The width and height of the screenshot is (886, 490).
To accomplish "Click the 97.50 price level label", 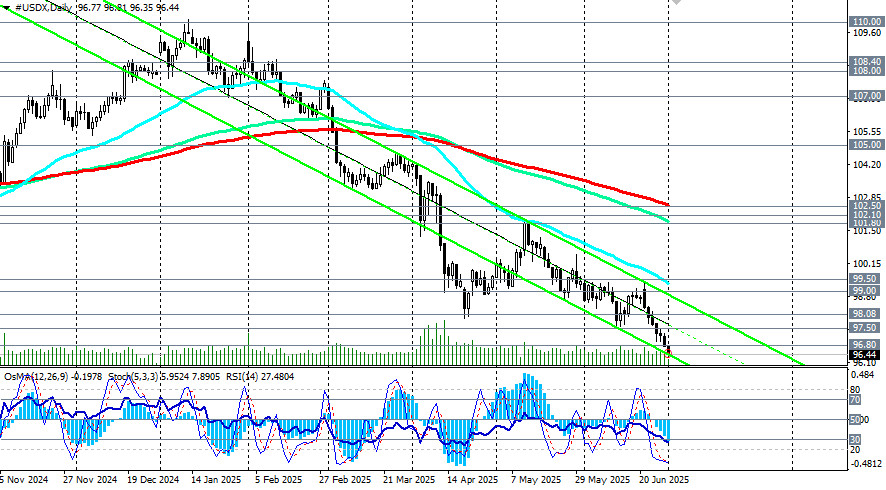I will click(865, 328).
